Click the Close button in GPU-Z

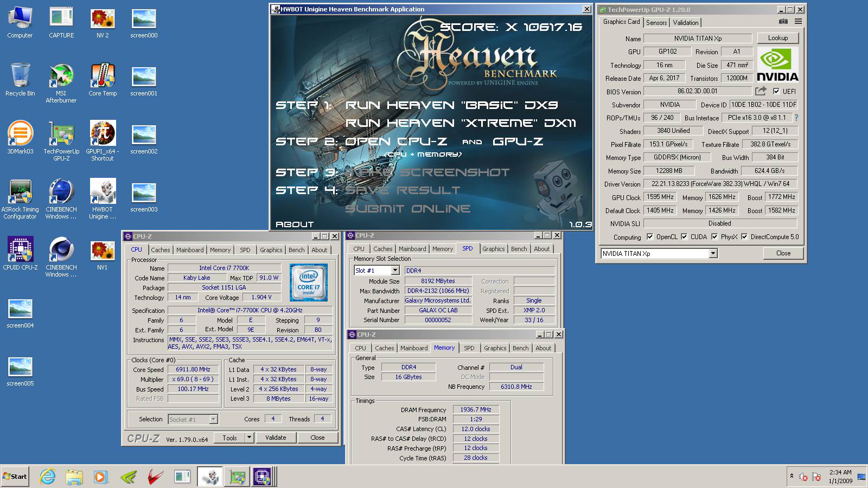(x=783, y=253)
